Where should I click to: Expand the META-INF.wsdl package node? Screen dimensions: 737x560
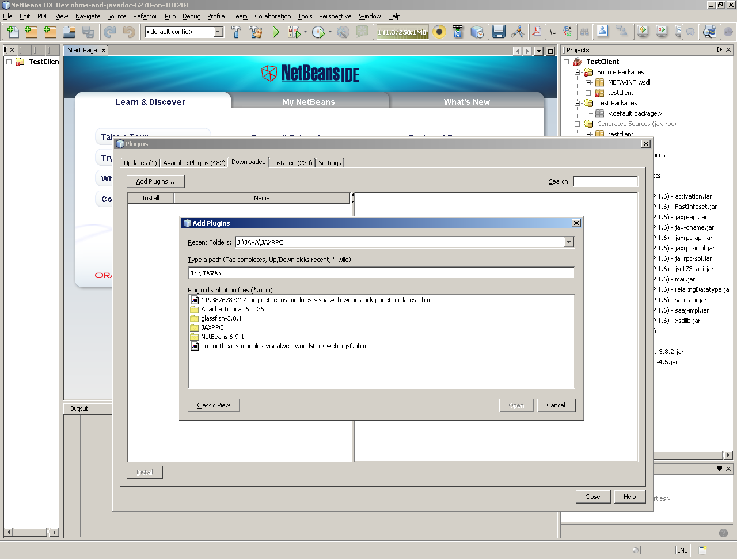[x=588, y=82]
